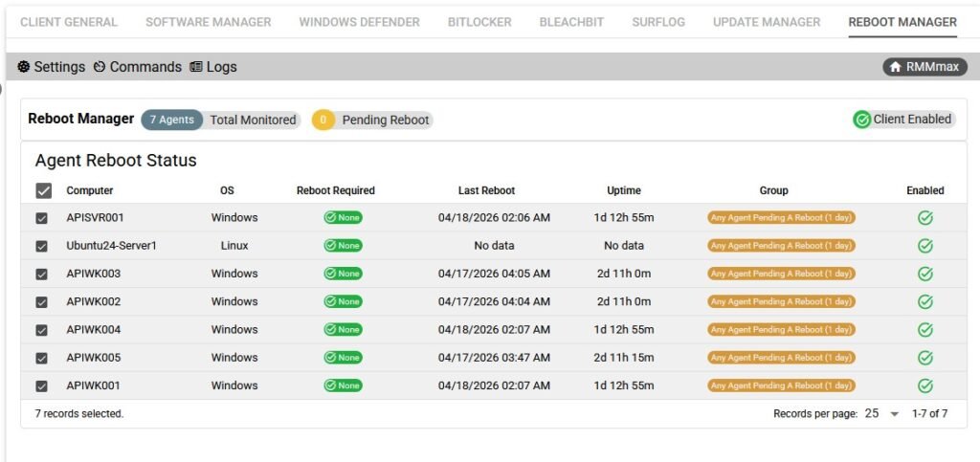The image size is (980, 462).
Task: Sort by the Enabled column header
Action: [925, 190]
